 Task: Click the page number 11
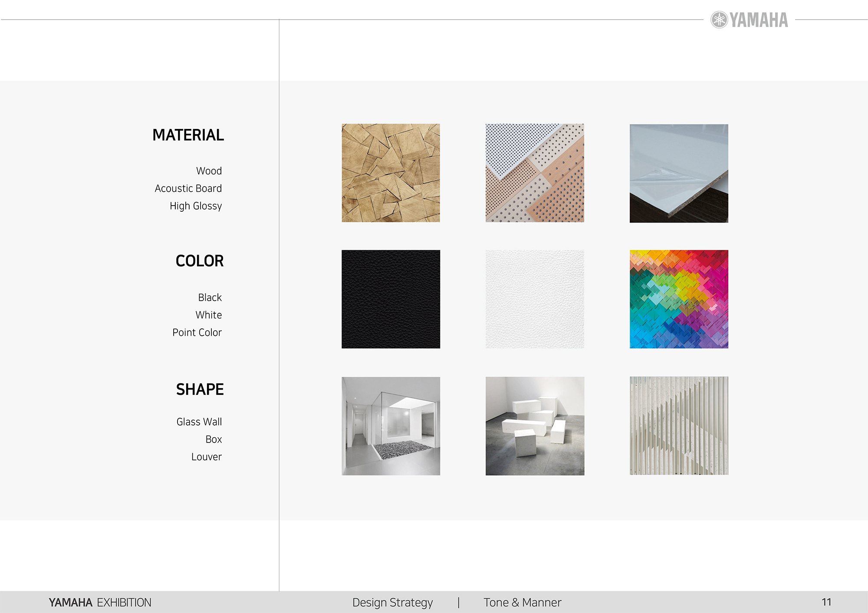(x=826, y=602)
